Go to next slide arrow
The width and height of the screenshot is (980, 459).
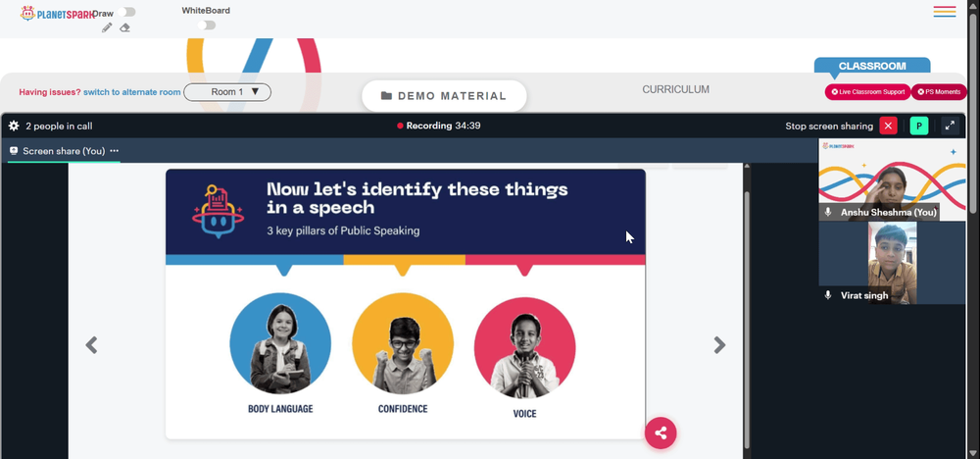(719, 345)
